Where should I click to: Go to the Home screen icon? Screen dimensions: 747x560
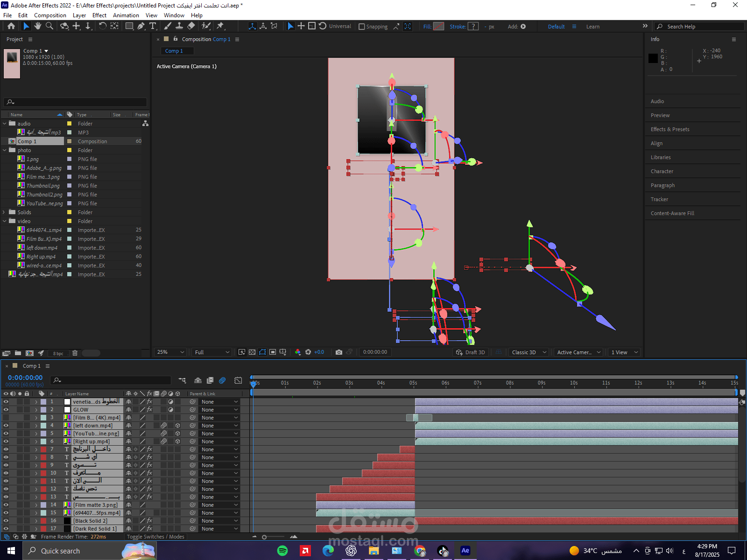tap(11, 26)
